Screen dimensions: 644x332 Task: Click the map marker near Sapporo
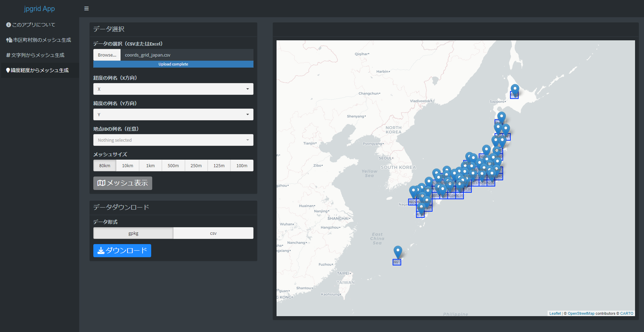[x=515, y=90]
